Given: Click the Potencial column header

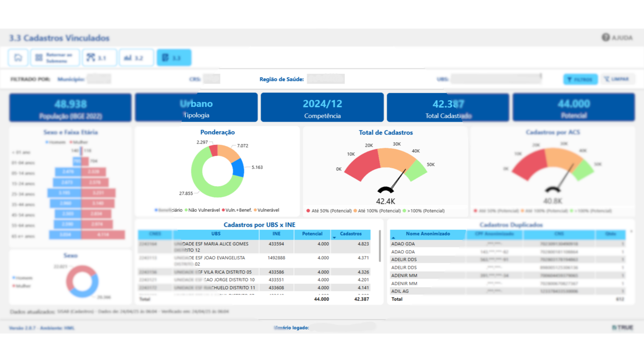Looking at the screenshot, I should (x=312, y=234).
